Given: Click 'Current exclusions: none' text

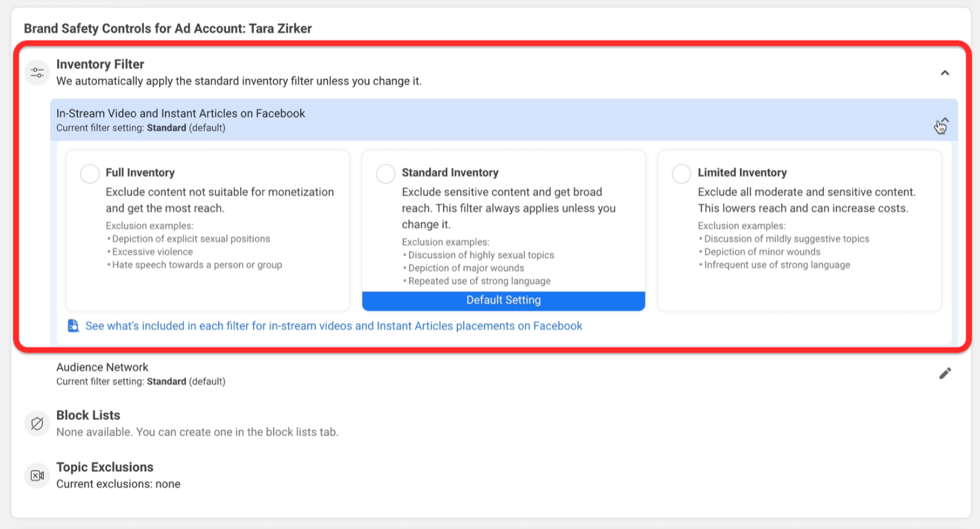Looking at the screenshot, I should tap(118, 484).
